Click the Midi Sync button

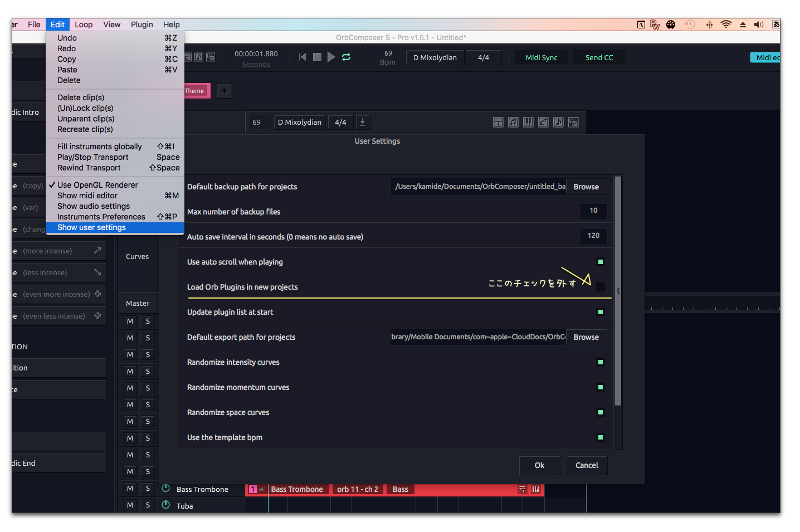pos(541,57)
